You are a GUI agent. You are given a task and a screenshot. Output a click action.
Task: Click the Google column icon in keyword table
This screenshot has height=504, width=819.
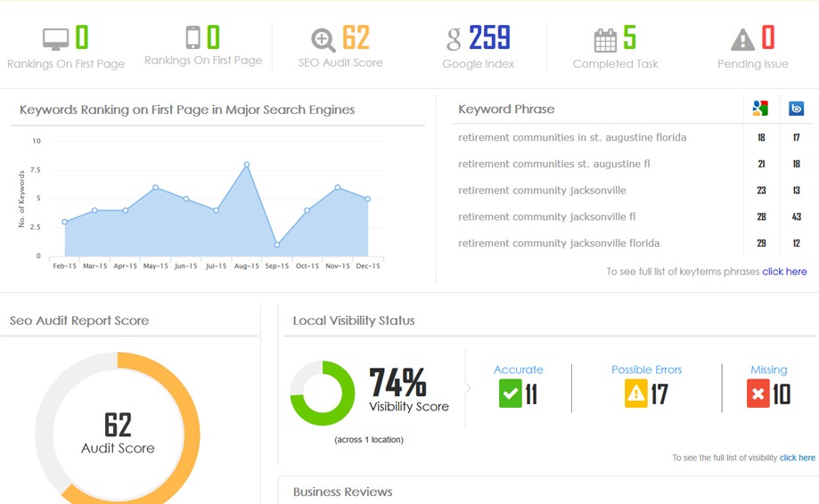(760, 108)
